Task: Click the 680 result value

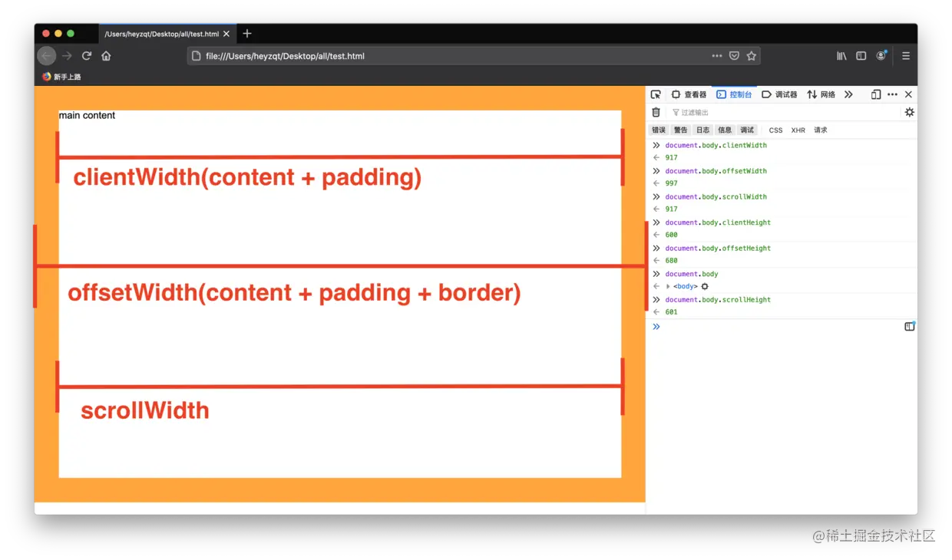Action: click(671, 261)
